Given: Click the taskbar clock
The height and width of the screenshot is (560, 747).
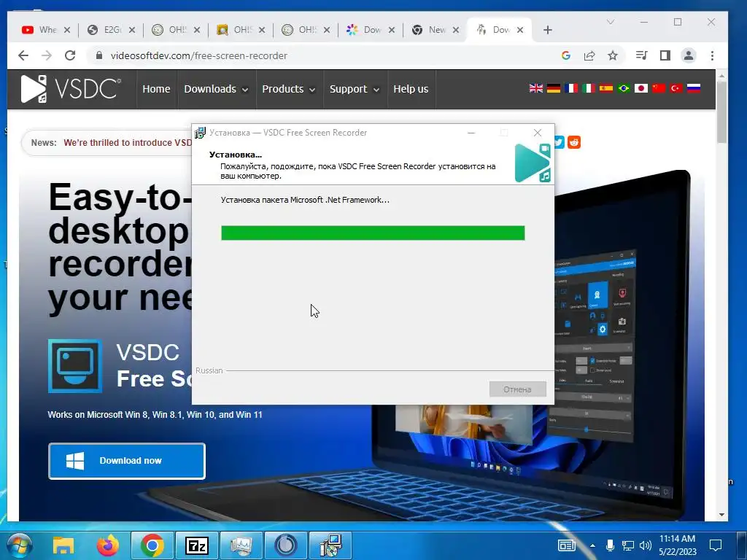Looking at the screenshot, I should (x=677, y=545).
